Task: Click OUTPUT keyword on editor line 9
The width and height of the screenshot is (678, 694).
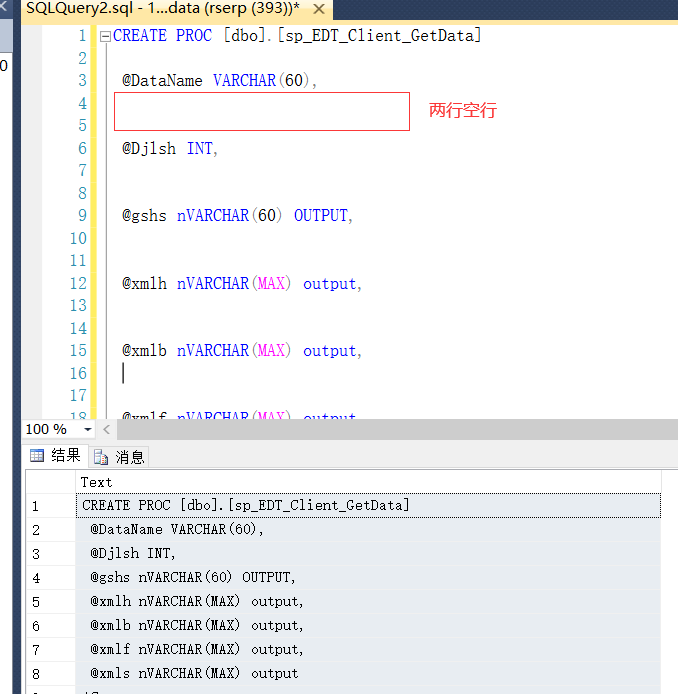Action: (x=321, y=216)
